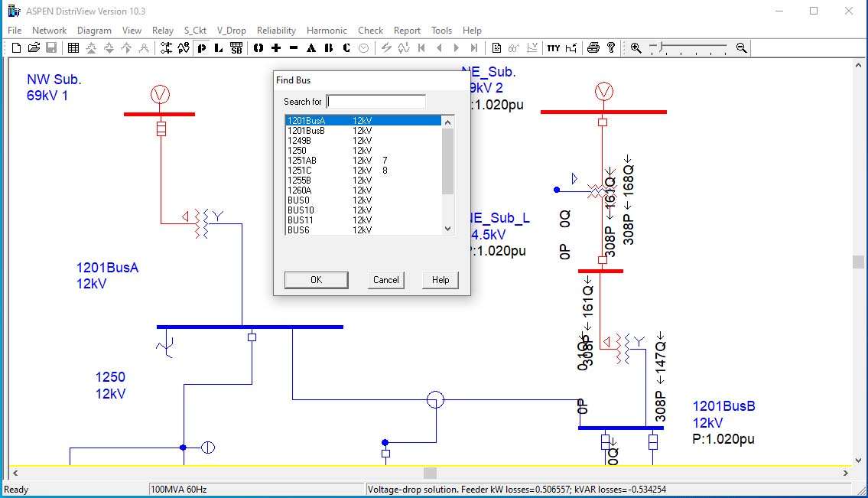Screen dimensions: 868x498
Task: Click Cancel in Find Bus dialog
Action: point(385,280)
